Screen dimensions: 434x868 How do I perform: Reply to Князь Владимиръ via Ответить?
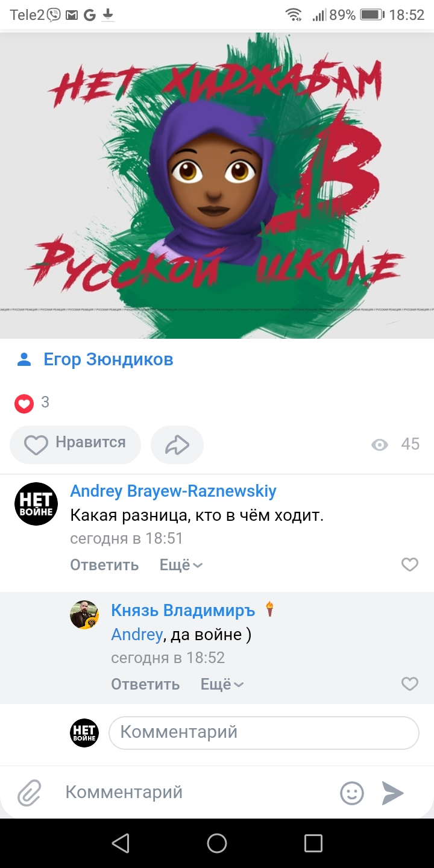click(x=145, y=684)
